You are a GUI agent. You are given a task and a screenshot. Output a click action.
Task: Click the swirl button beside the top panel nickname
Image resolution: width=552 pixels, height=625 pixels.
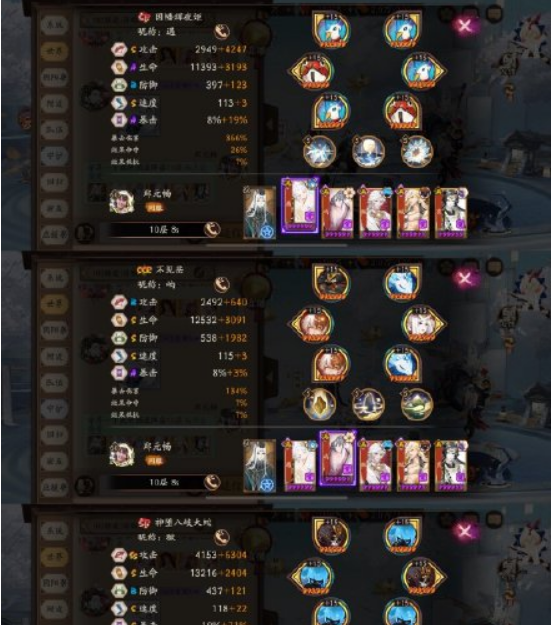(222, 31)
